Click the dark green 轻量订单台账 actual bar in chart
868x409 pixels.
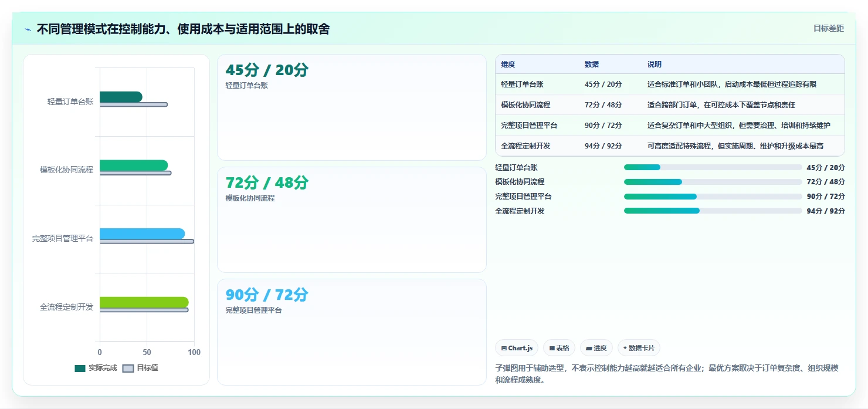point(121,97)
